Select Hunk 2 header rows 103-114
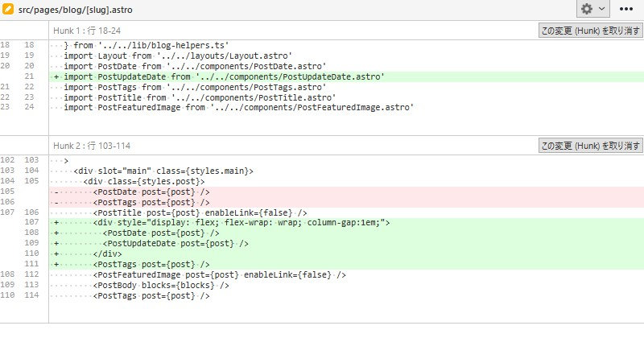This screenshot has height=338, width=644. point(92,146)
